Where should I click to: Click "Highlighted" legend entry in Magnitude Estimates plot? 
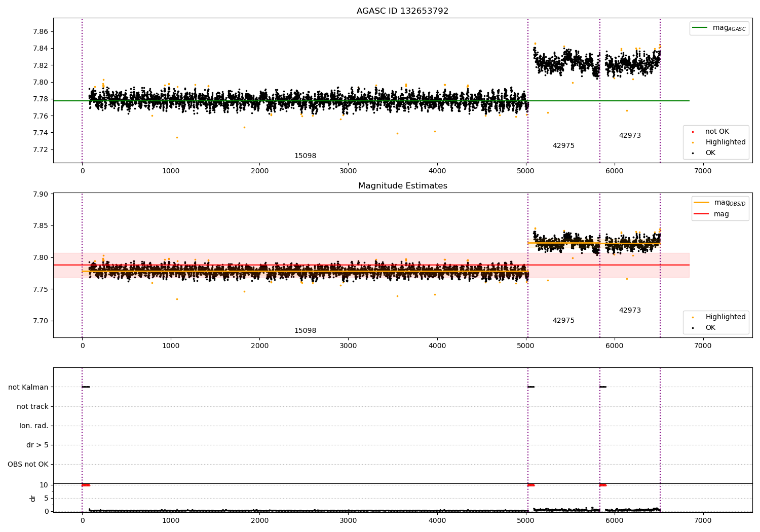(x=725, y=317)
